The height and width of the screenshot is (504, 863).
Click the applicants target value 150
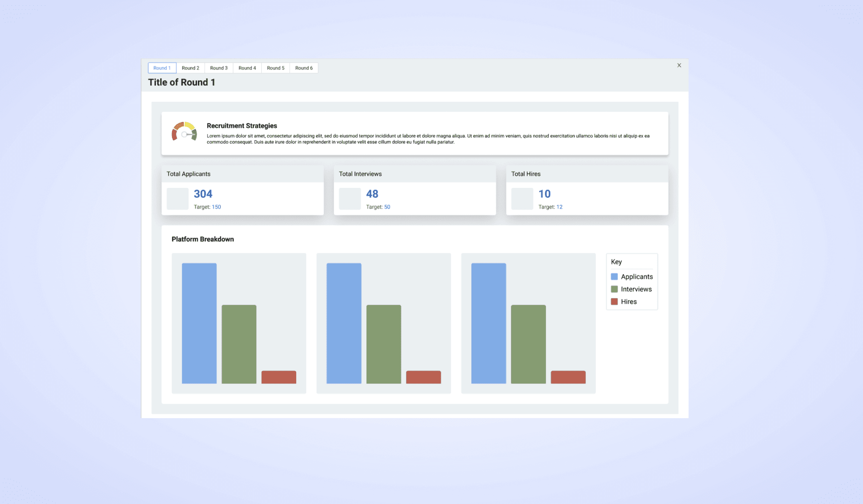(x=216, y=207)
